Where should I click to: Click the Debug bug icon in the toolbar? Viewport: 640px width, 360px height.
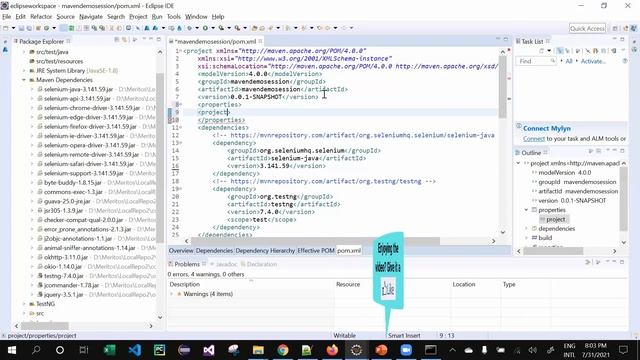[189, 28]
